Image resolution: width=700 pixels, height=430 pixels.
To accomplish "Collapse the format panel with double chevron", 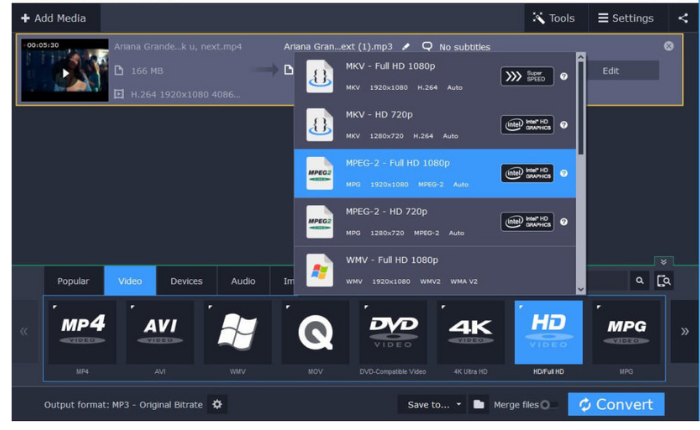I will point(664,262).
